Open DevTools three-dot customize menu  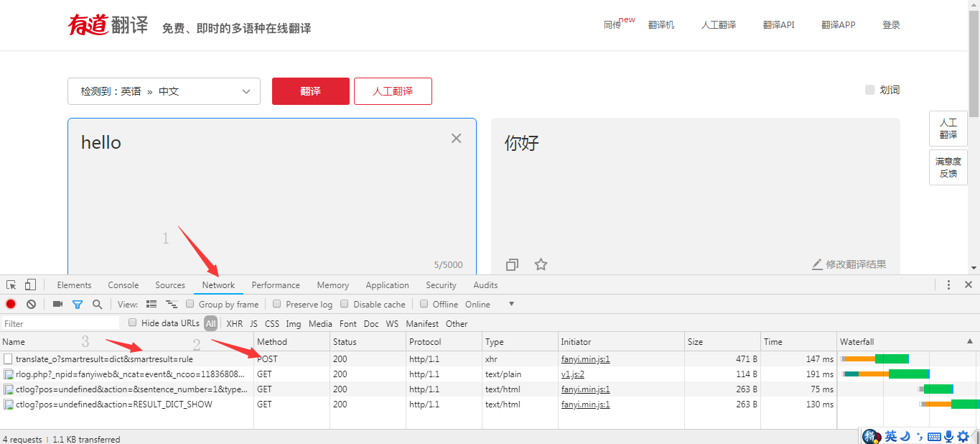pos(948,285)
